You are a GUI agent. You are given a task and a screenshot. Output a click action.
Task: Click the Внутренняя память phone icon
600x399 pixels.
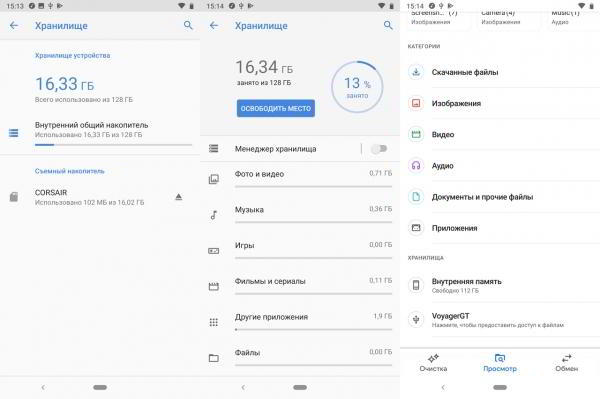tap(416, 285)
